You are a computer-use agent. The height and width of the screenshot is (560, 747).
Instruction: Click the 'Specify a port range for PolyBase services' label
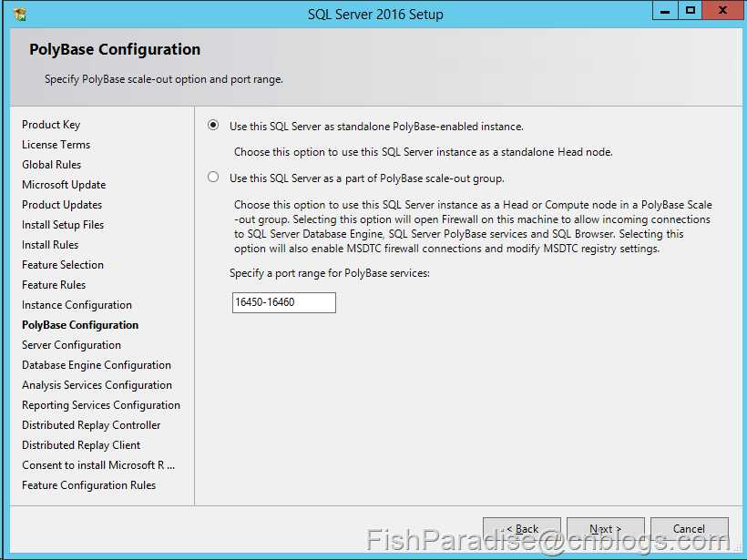point(330,273)
